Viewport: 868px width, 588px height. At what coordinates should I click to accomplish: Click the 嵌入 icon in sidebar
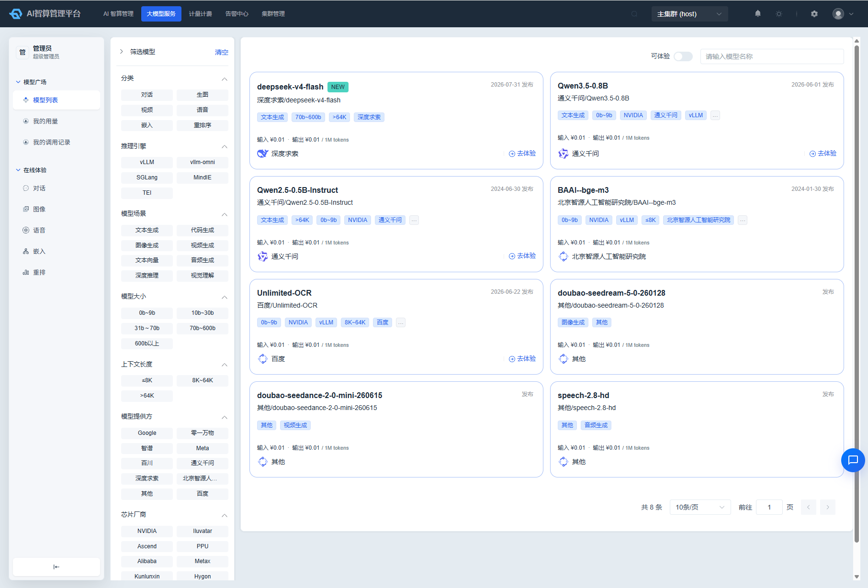click(x=26, y=251)
